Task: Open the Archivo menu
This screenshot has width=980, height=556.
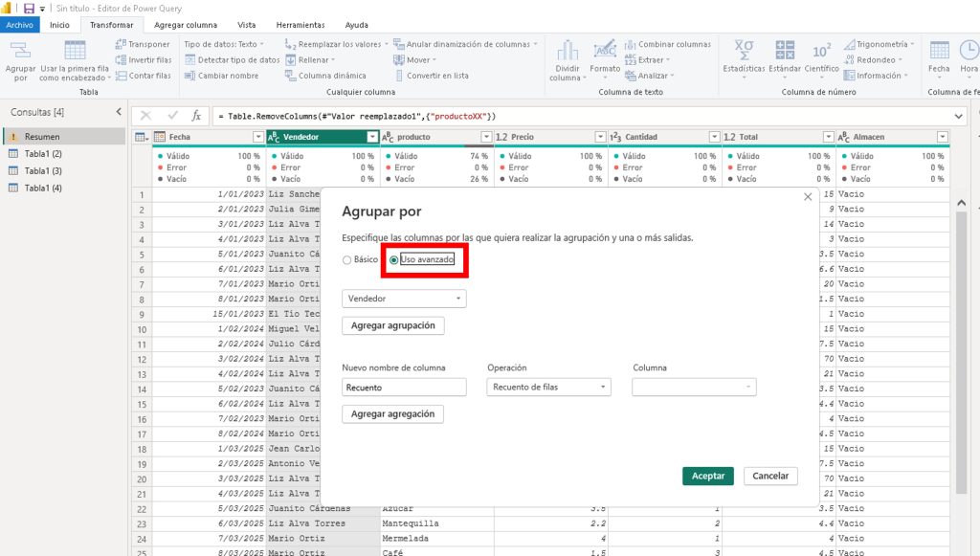Action: click(21, 25)
